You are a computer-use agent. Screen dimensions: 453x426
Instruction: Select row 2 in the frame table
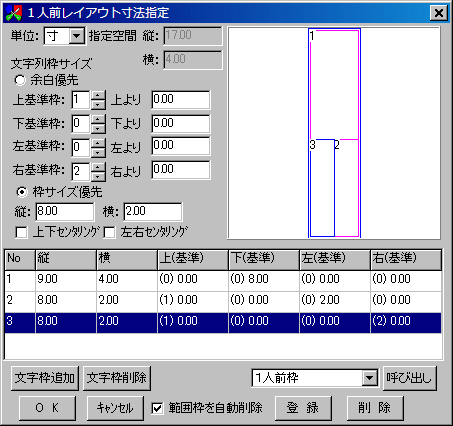click(223, 300)
